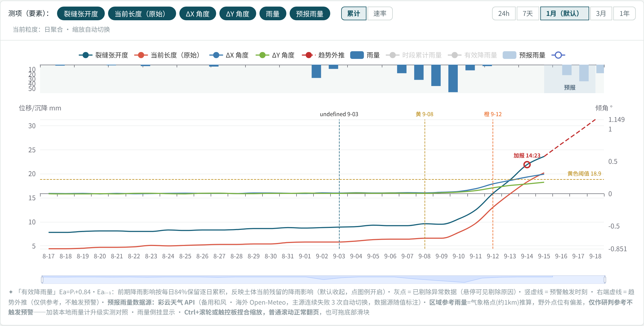Select the 24h time range

click(x=504, y=13)
